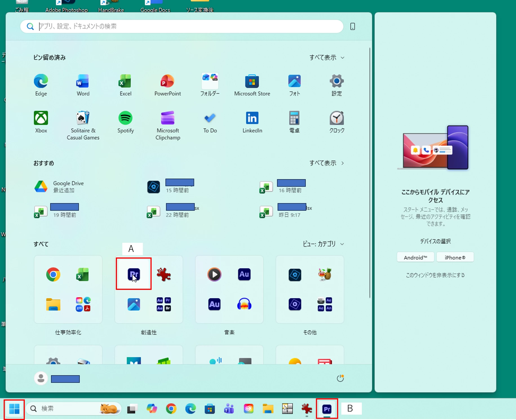This screenshot has width=516, height=420.
Task: Open Adobe Creative Cloud on the taskbar
Action: coord(249,409)
